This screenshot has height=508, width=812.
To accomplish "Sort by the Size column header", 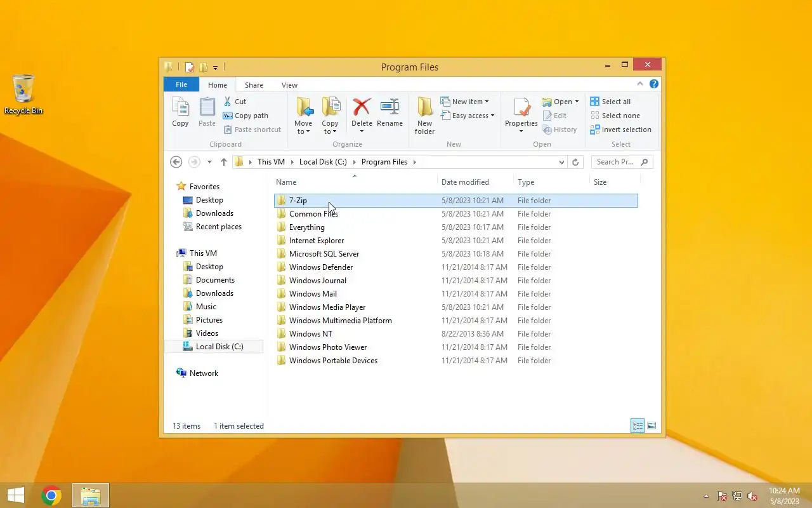I will click(613, 182).
